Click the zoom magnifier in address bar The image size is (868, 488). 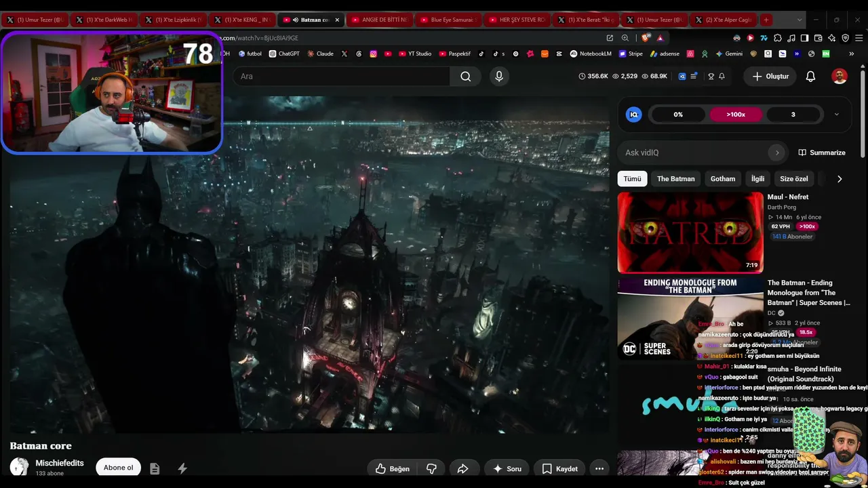click(625, 38)
